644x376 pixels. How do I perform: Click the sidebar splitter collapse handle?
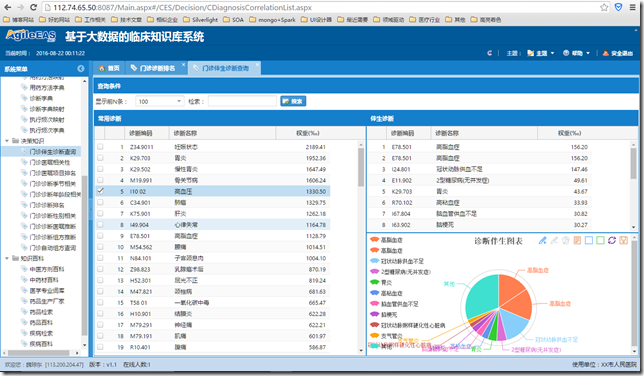coord(91,210)
